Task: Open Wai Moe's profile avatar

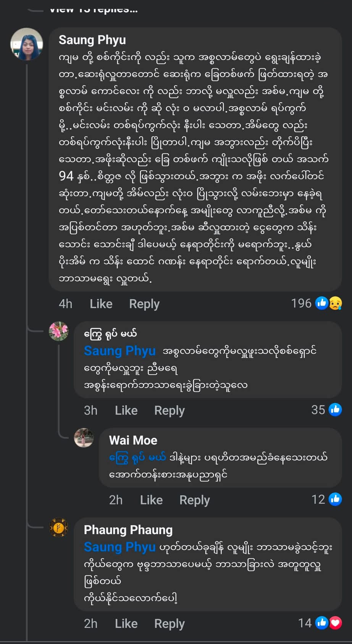Action: pos(84,437)
